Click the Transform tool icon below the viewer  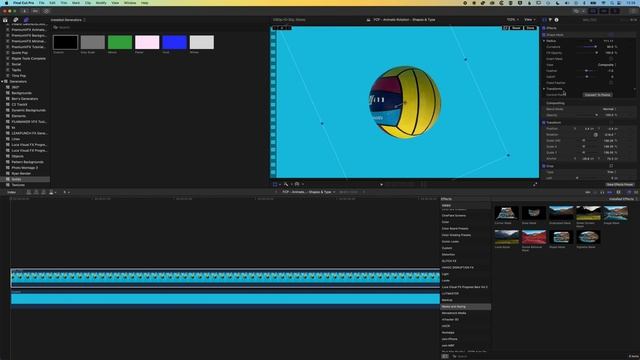point(275,184)
